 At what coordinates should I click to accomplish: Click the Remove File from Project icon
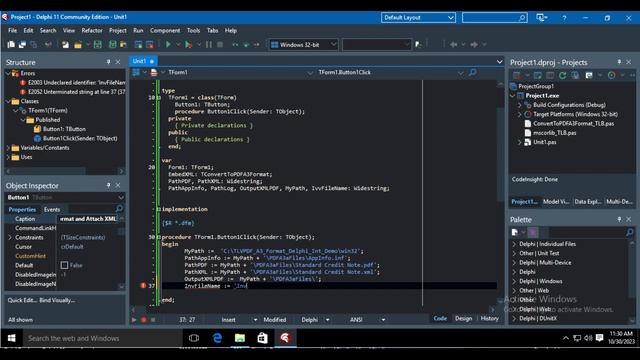pyautogui.click(x=150, y=44)
